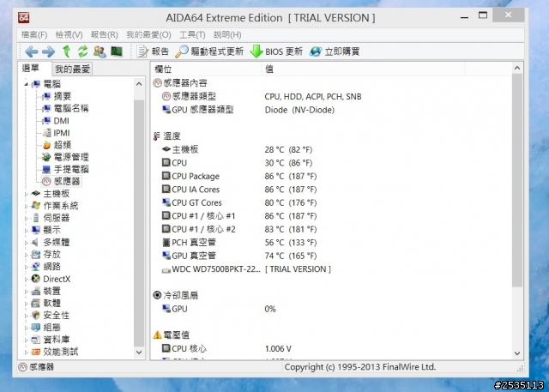Select the 效能測試 tree item
549x392 pixels.
click(x=60, y=352)
